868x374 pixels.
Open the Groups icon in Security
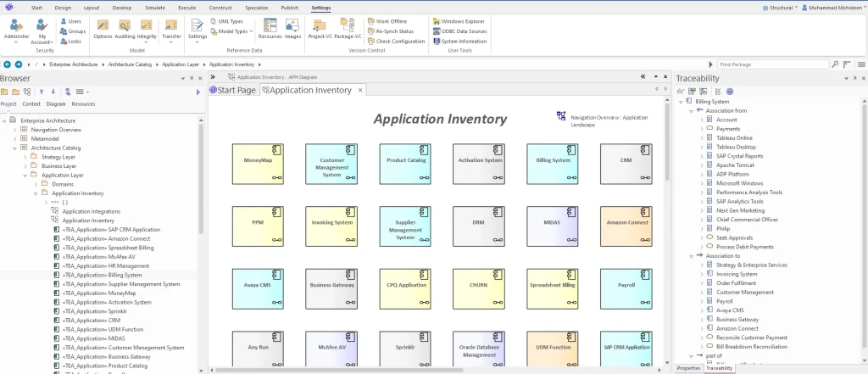tap(72, 31)
